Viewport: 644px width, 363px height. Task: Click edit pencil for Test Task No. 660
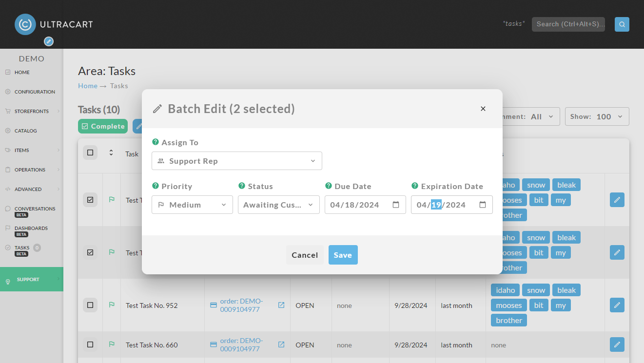pyautogui.click(x=617, y=344)
